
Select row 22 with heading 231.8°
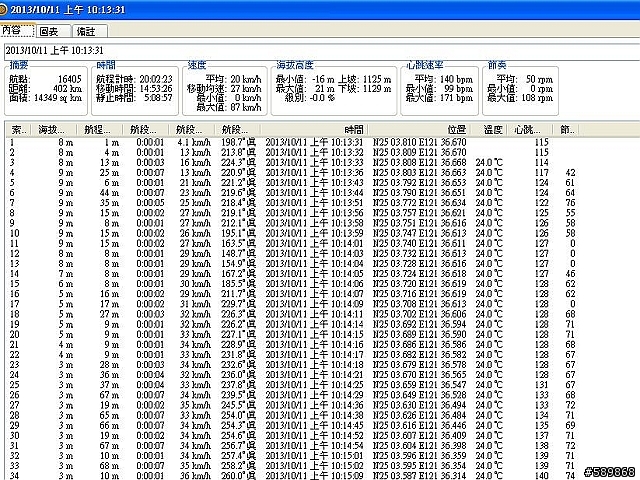pos(293,355)
